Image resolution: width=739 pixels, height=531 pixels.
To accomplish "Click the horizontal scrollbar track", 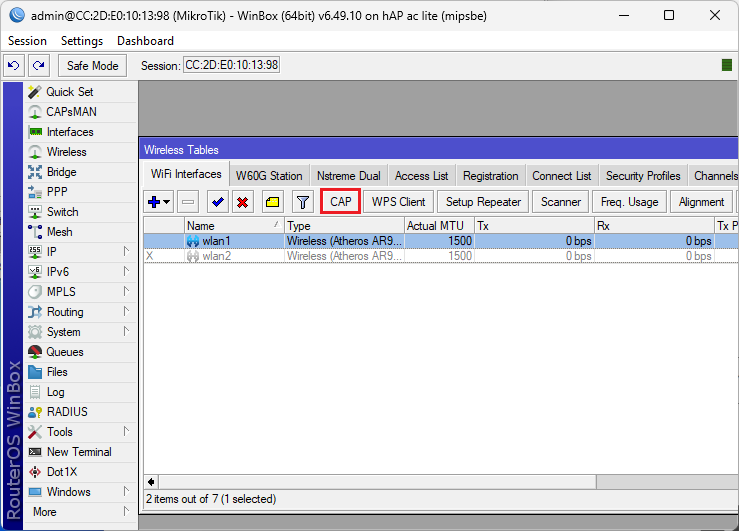I will click(667, 482).
